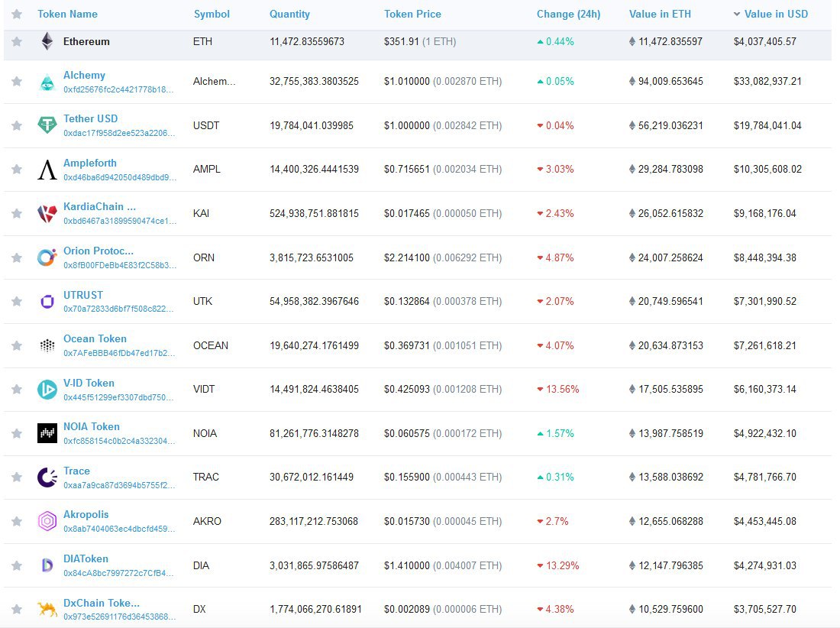This screenshot has width=840, height=628.
Task: Open the DIAToken link
Action: pyautogui.click(x=86, y=558)
